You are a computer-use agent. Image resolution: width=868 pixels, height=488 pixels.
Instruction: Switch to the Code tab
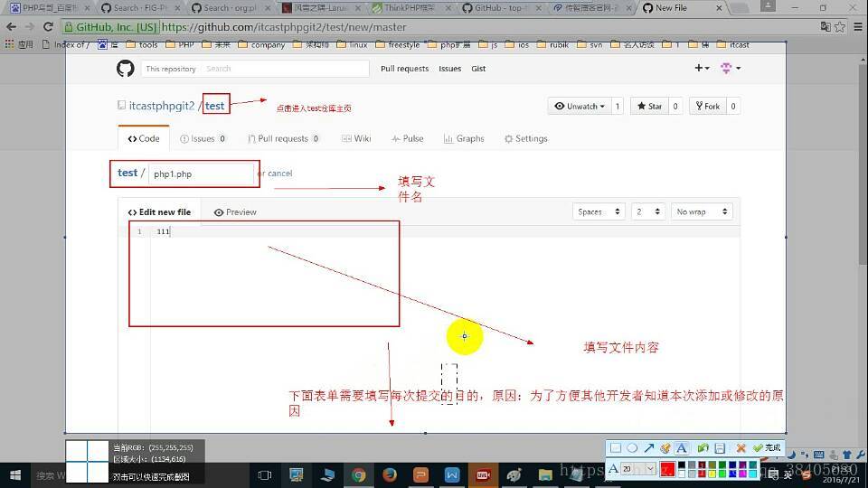144,138
